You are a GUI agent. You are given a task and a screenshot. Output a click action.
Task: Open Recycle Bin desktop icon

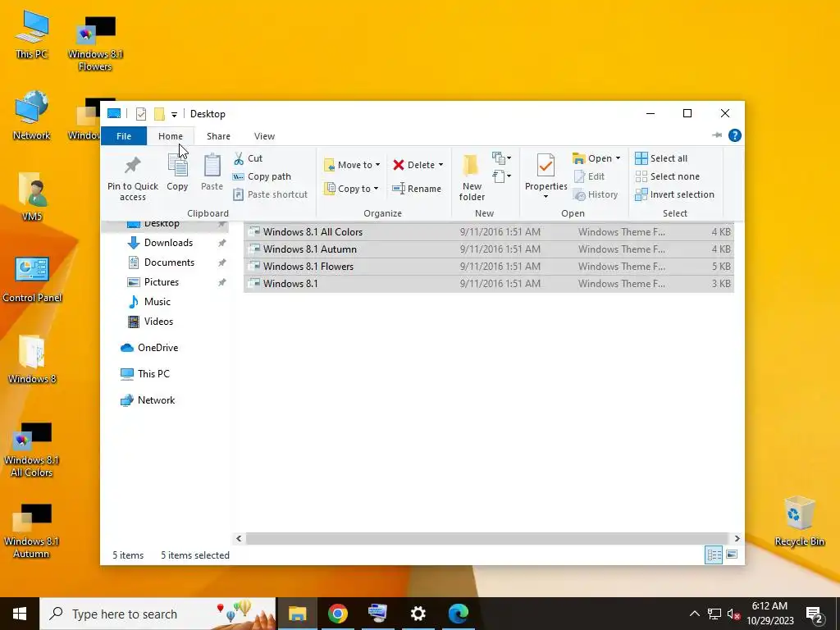click(x=799, y=521)
